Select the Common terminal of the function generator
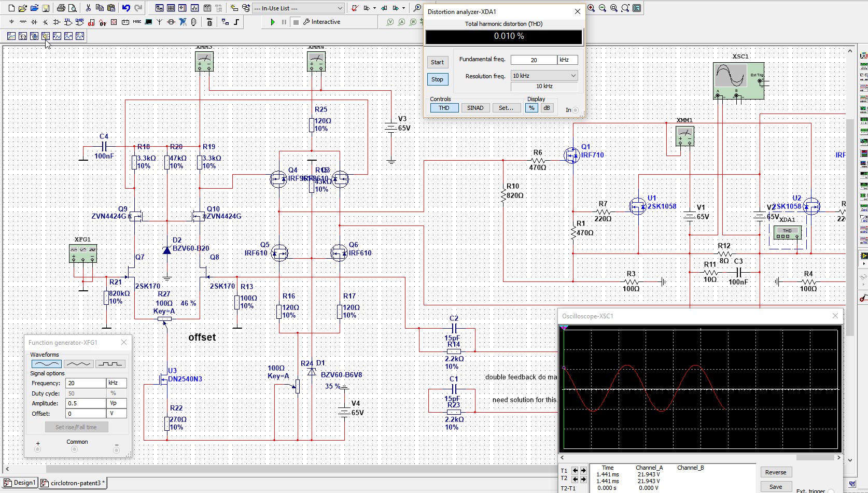 [x=74, y=449]
